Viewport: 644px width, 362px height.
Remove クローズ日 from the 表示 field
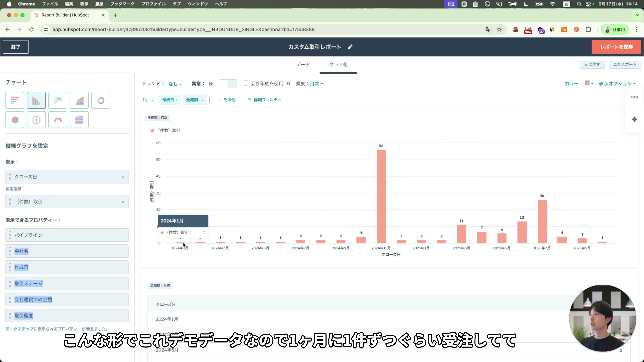(123, 177)
